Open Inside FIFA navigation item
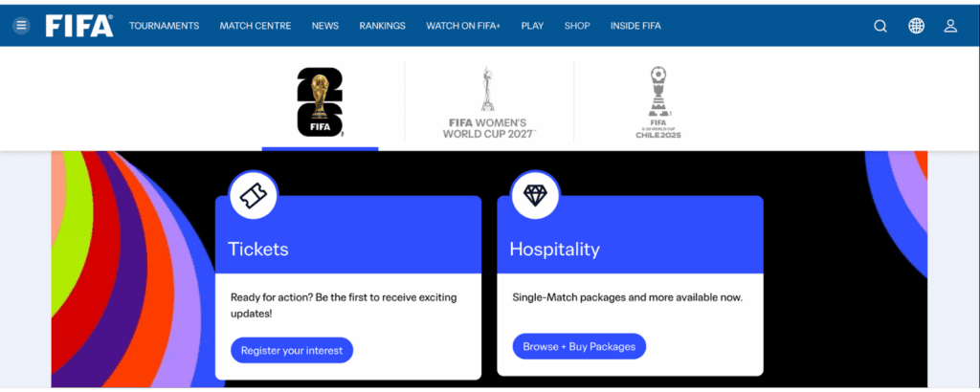 pyautogui.click(x=635, y=26)
